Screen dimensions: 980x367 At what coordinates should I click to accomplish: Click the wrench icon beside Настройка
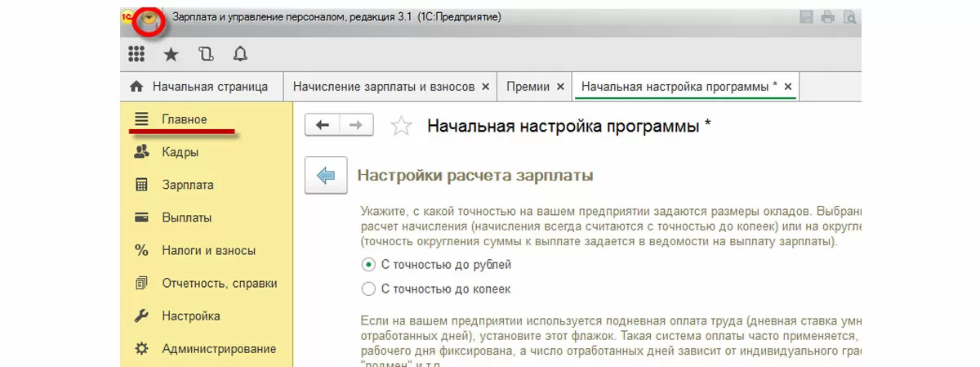[141, 316]
